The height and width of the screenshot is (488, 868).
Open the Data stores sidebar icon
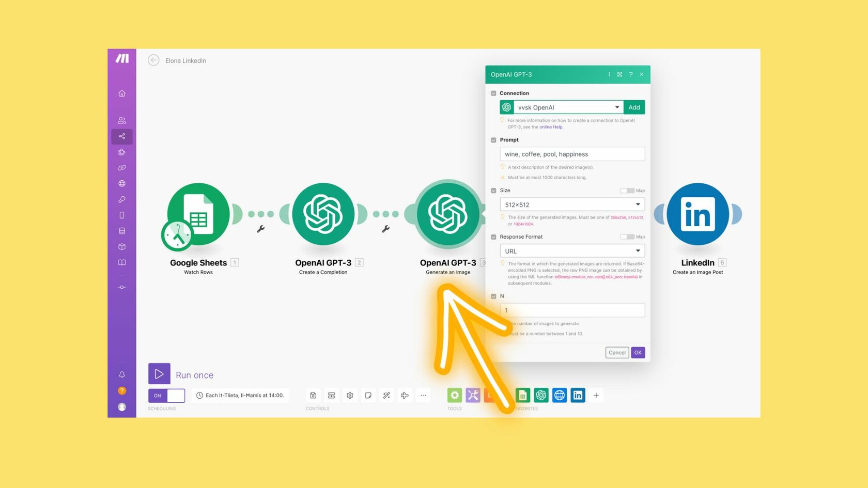coord(122,231)
